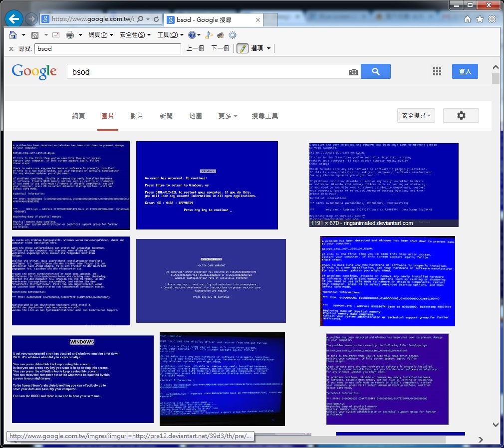Click the Print icon
The image size is (504, 448).
point(70,35)
